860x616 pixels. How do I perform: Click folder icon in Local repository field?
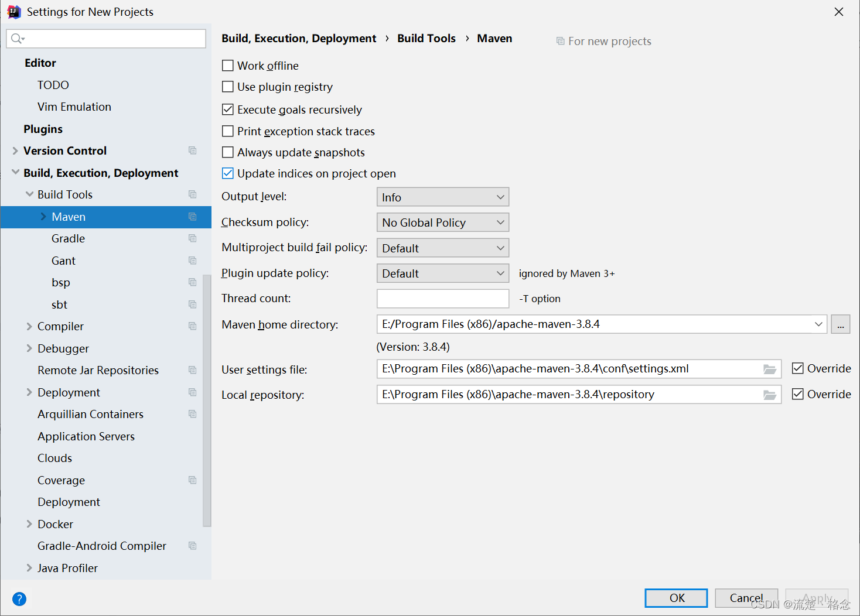[770, 395]
